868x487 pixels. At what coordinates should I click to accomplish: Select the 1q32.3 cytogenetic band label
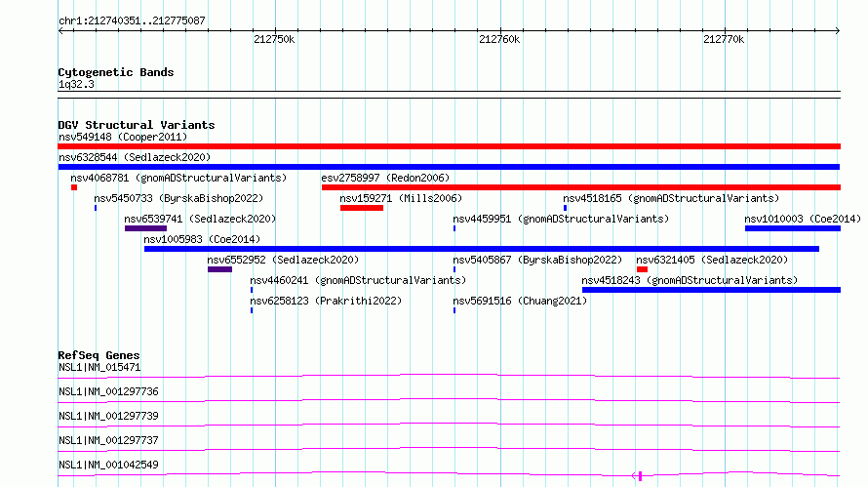tap(76, 84)
